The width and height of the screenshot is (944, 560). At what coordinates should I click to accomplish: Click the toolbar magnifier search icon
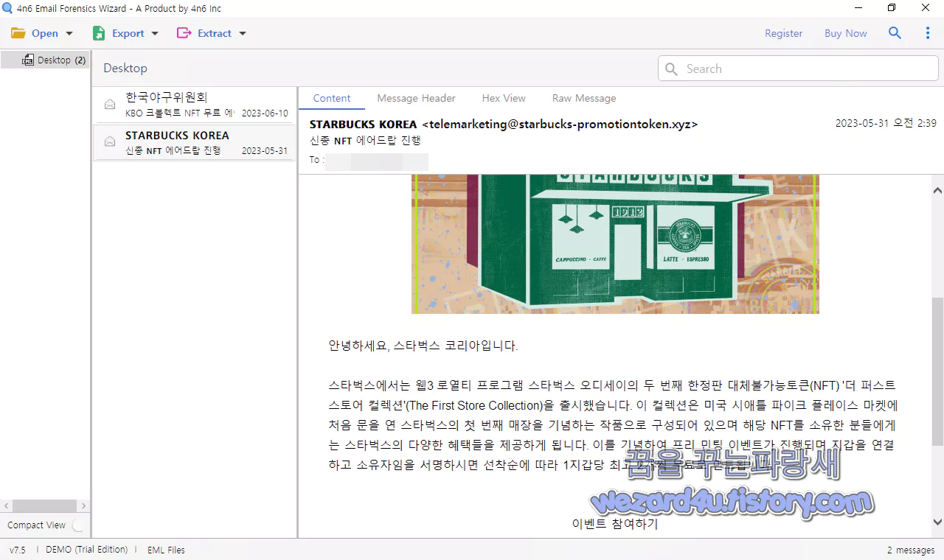(x=895, y=33)
